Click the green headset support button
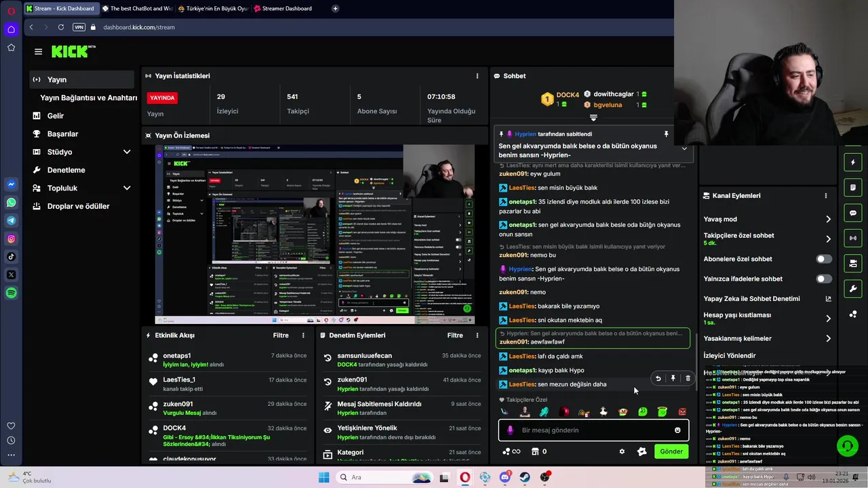 pyautogui.click(x=847, y=446)
